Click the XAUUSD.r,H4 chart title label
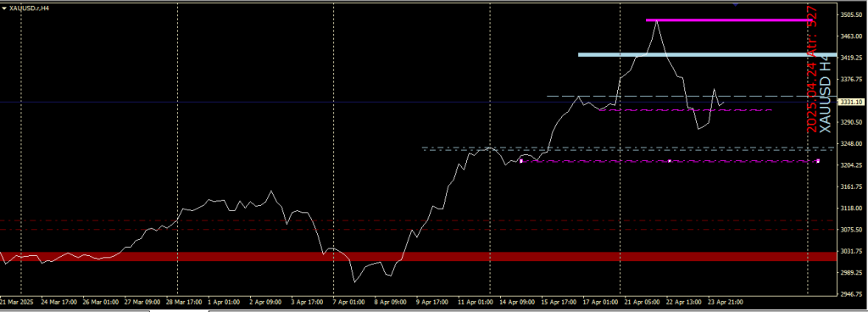Viewport: 868px width, 312px height. pos(30,8)
